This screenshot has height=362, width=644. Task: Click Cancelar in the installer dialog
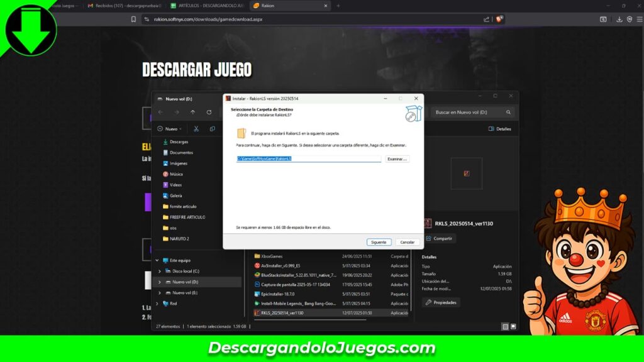408,242
